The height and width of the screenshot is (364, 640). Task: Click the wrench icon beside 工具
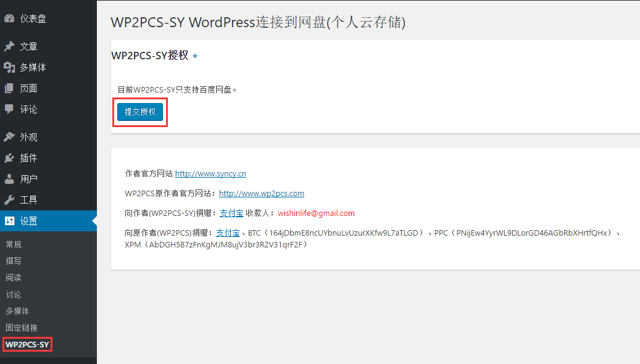point(9,199)
